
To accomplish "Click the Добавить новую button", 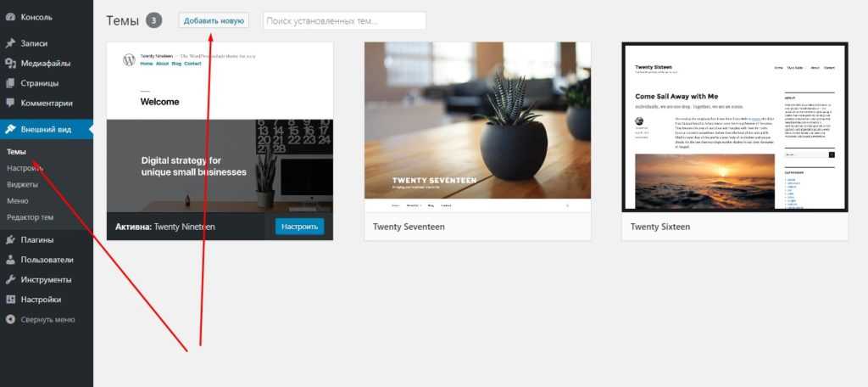I will (x=214, y=20).
